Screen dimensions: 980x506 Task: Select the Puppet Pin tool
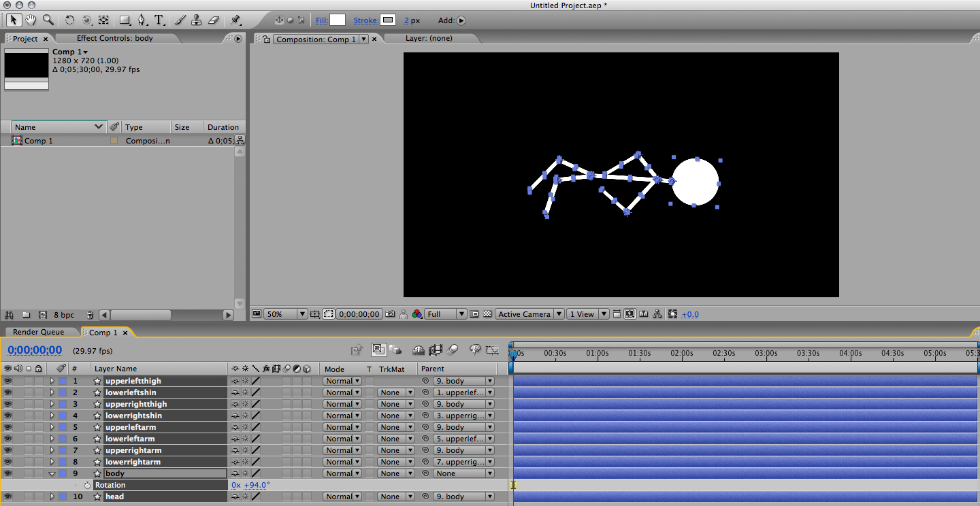point(235,20)
